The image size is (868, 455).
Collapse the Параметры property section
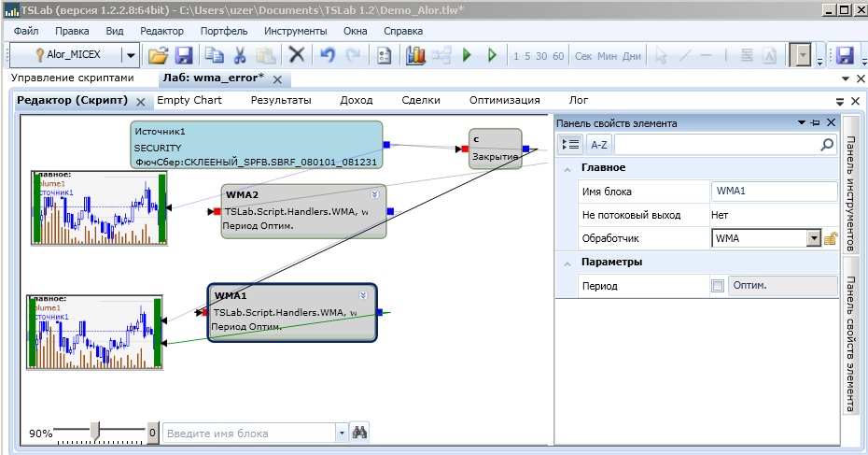(567, 262)
